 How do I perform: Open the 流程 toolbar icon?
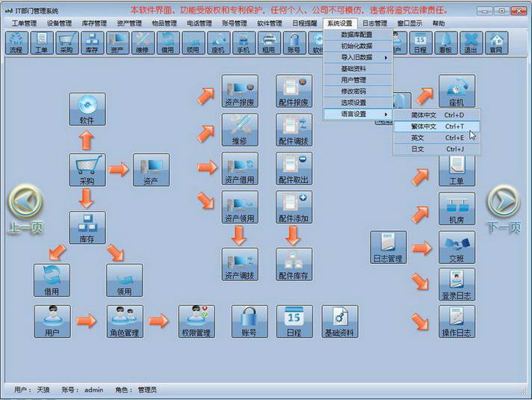16,43
